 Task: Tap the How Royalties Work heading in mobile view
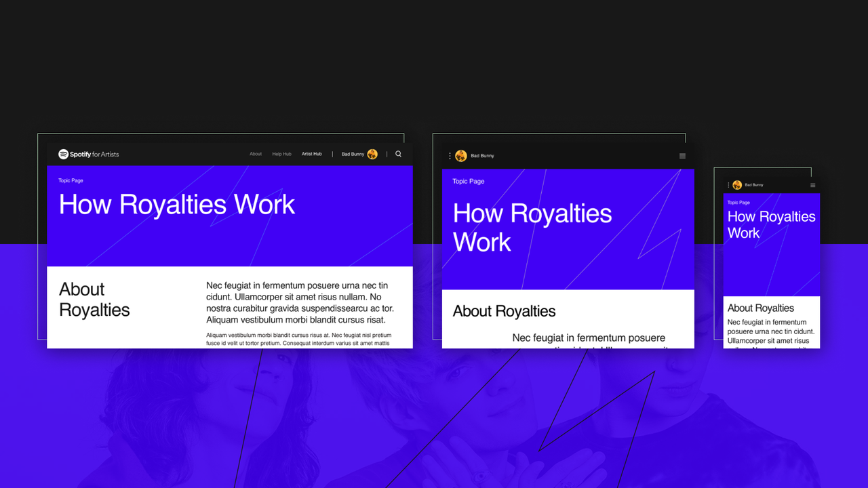point(772,225)
